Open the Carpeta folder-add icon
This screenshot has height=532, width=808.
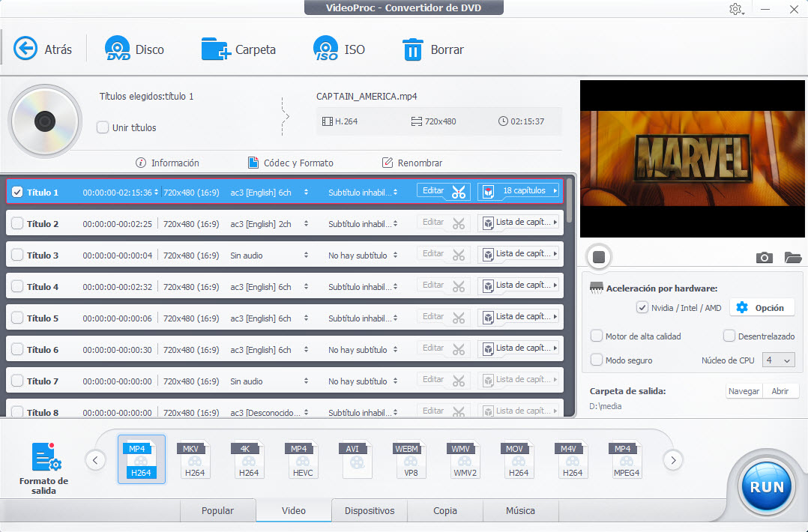216,49
